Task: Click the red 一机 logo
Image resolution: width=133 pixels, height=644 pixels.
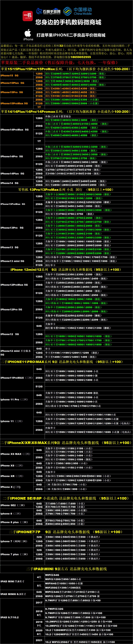Action: (x=28, y=16)
